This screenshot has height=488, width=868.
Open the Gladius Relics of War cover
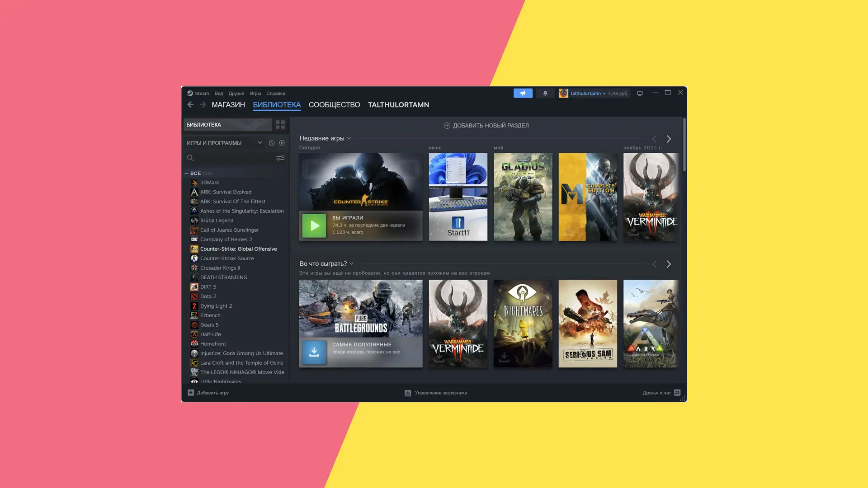(523, 197)
